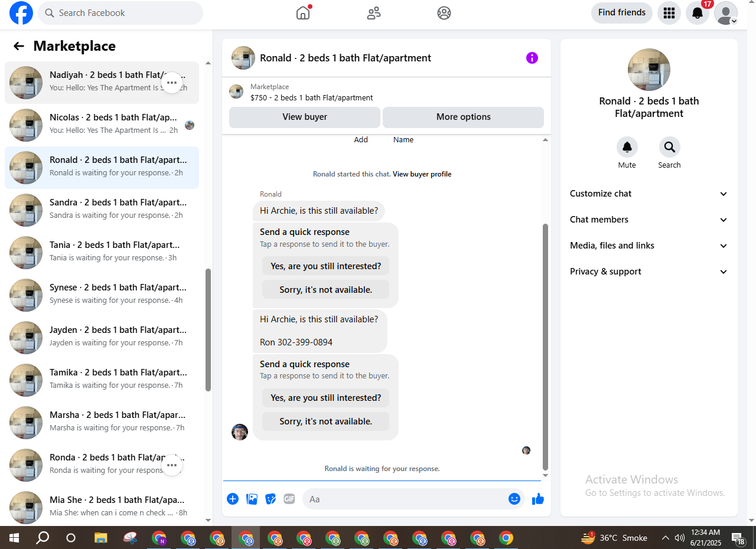Expand Customize chat section
Image resolution: width=756 pixels, height=549 pixels.
[x=649, y=194]
